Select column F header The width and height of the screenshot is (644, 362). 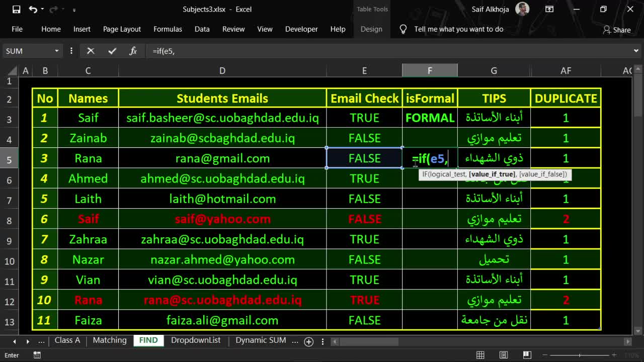pos(430,71)
